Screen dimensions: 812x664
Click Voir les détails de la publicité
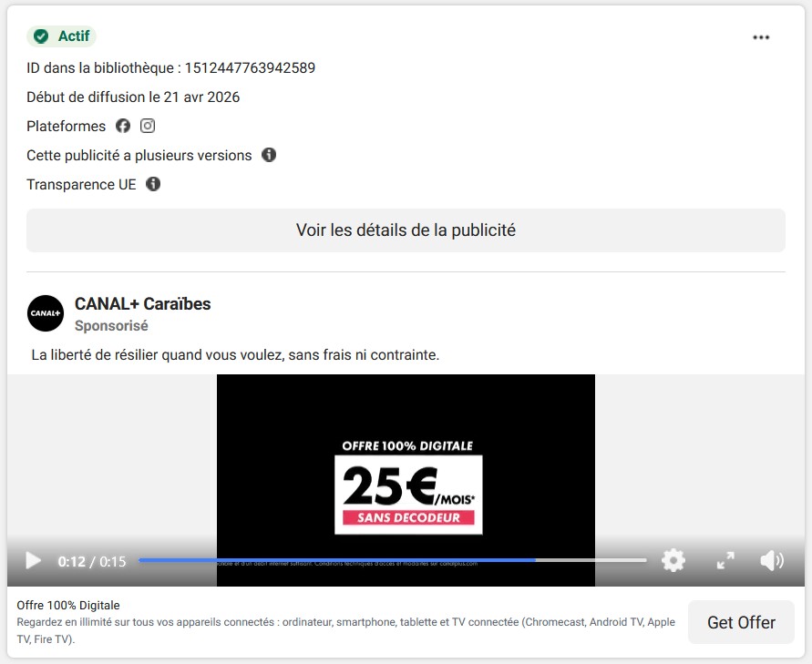406,230
